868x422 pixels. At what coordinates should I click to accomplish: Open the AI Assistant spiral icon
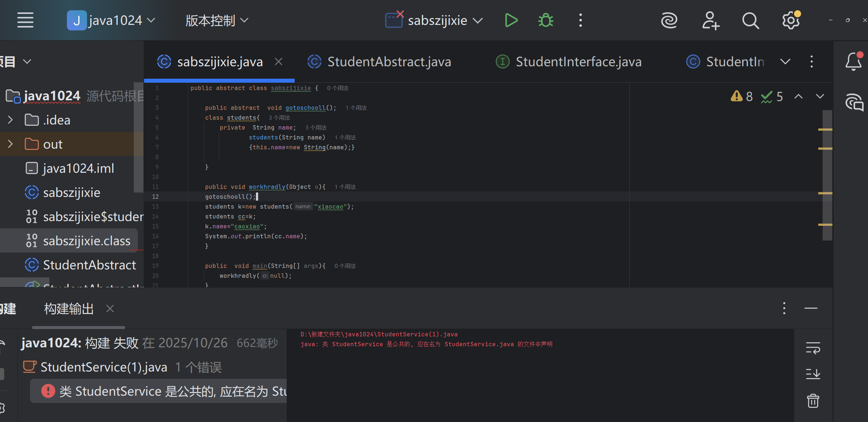point(669,20)
